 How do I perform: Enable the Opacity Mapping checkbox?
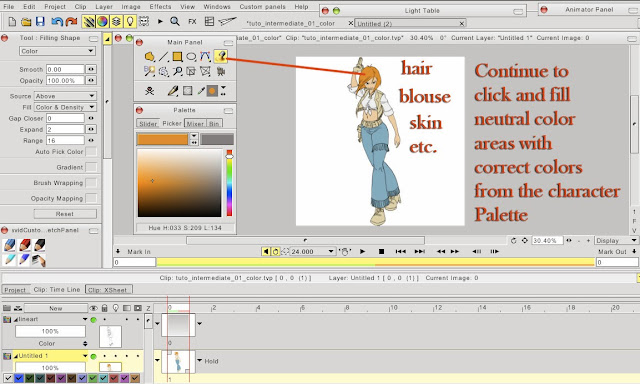tap(91, 198)
